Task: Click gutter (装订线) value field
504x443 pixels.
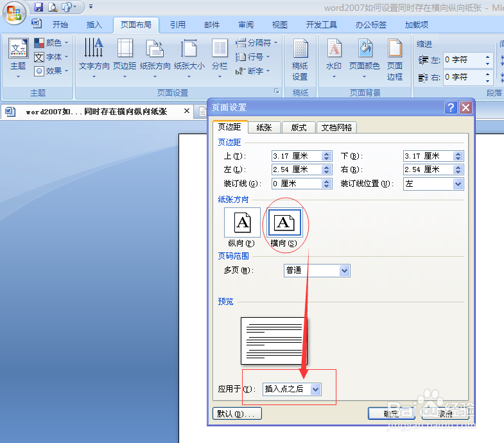Action: click(x=297, y=184)
